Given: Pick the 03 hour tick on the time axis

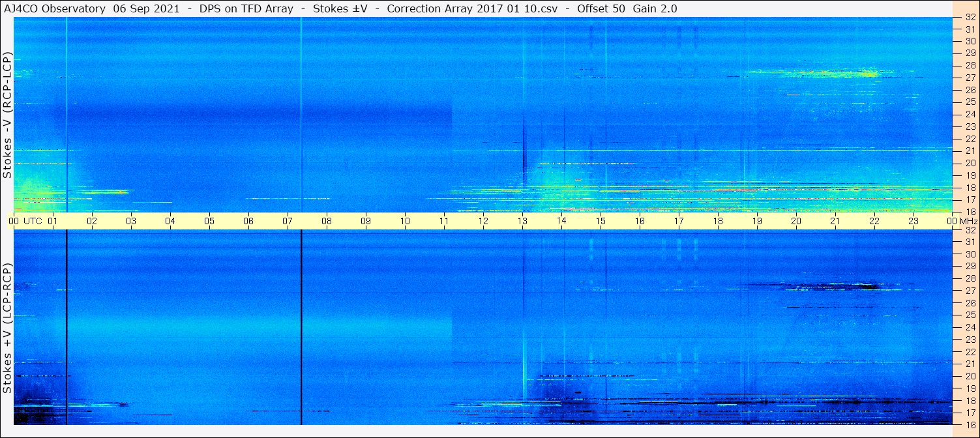Looking at the screenshot, I should [131, 221].
